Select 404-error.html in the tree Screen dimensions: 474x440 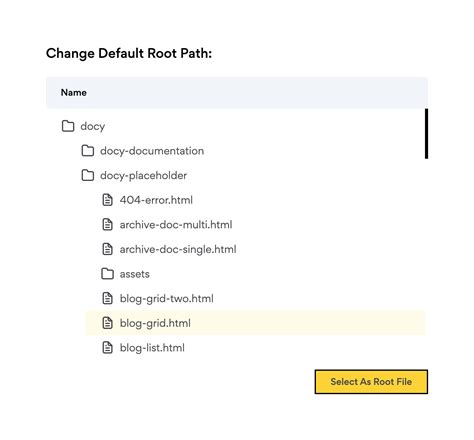click(156, 200)
